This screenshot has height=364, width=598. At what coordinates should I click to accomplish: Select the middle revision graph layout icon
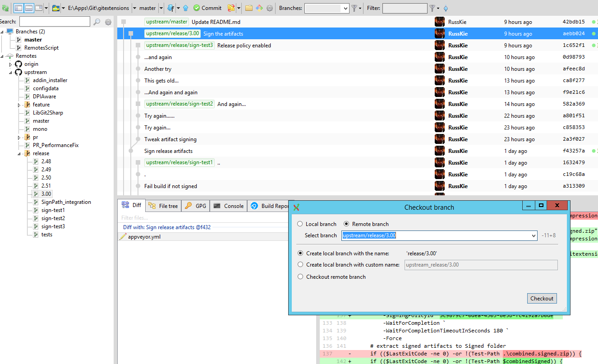tap(28, 8)
